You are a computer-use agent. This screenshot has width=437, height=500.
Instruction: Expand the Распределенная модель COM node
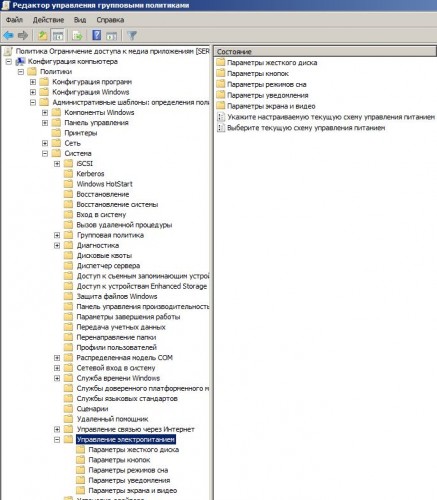(57, 358)
